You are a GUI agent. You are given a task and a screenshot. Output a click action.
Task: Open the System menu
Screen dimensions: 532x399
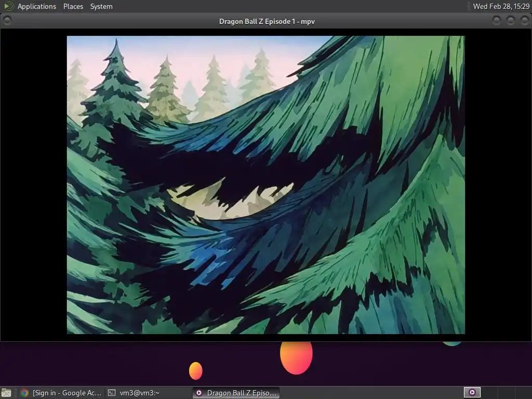[x=101, y=6]
